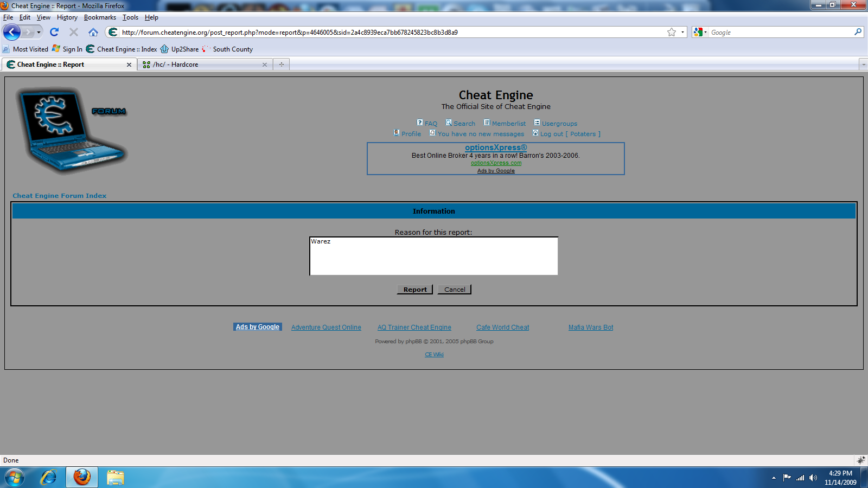This screenshot has height=488, width=868.
Task: Open the CE Wiki link
Action: point(434,355)
